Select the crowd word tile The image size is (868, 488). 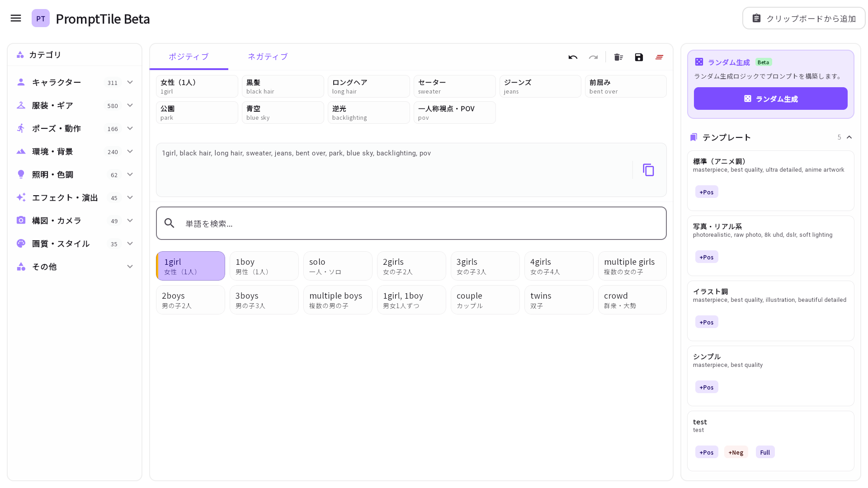632,300
